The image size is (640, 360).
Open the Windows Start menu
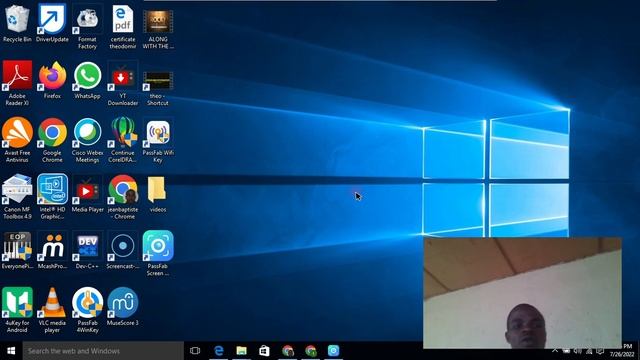pos(11,351)
